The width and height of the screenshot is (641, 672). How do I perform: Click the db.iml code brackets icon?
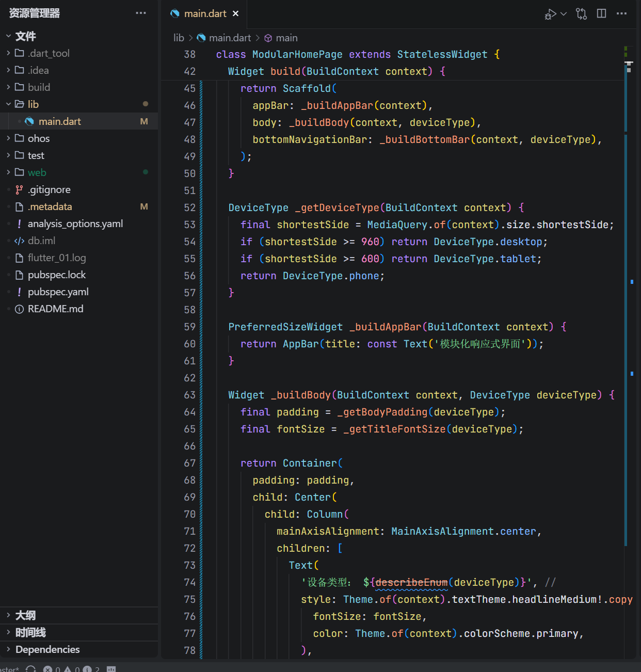tap(19, 241)
